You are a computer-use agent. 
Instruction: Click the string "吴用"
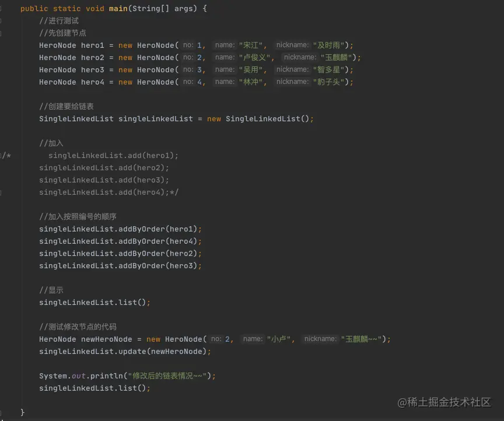coord(251,70)
